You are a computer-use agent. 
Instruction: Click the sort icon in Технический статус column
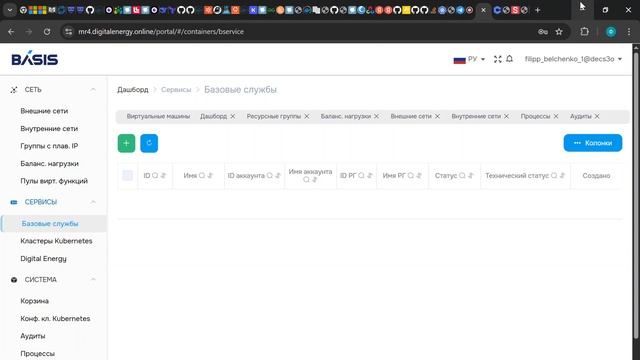[x=562, y=176]
